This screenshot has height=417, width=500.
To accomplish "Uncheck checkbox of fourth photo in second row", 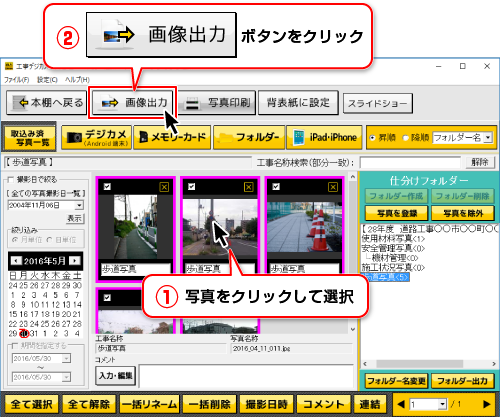I will click(107, 298).
